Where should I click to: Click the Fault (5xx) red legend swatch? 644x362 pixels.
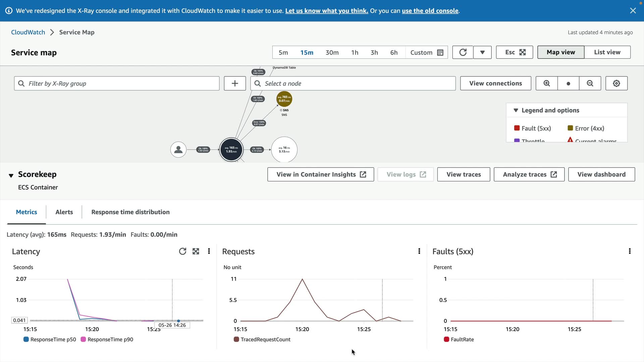517,128
